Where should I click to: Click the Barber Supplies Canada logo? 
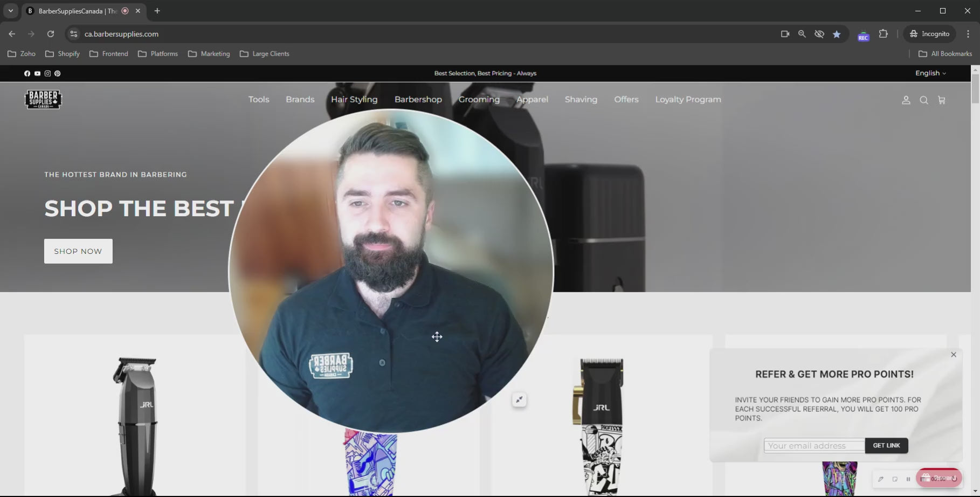click(43, 100)
